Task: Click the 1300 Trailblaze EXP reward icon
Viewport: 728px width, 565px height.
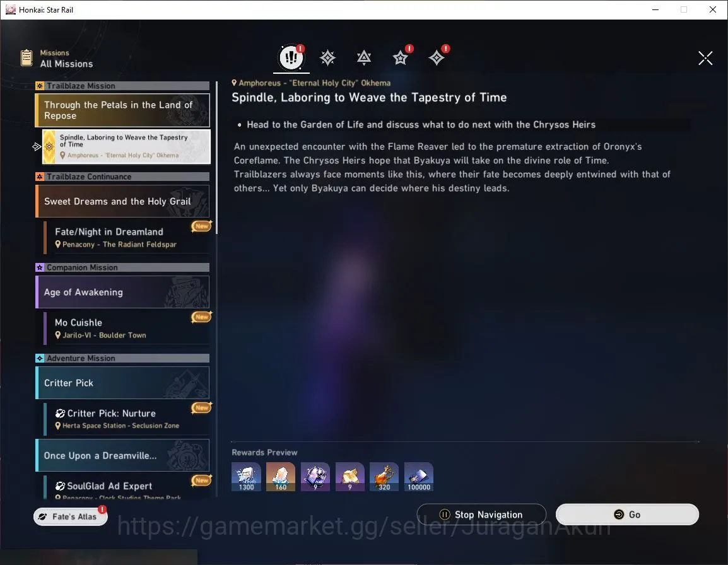Action: [246, 476]
